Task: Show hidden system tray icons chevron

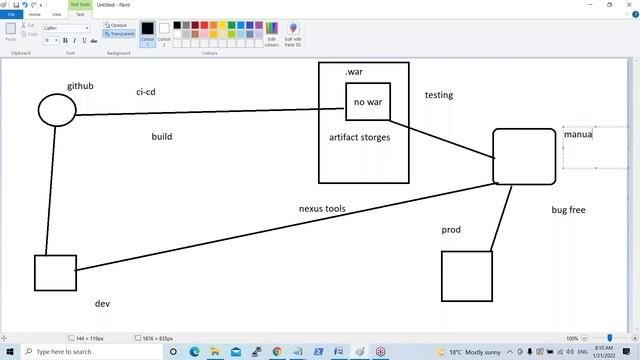Action: tap(510, 351)
